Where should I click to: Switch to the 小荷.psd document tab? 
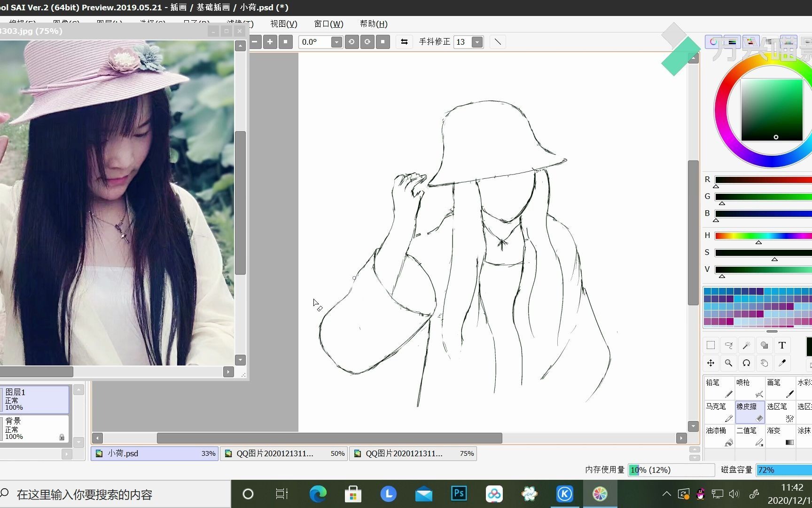pyautogui.click(x=155, y=453)
